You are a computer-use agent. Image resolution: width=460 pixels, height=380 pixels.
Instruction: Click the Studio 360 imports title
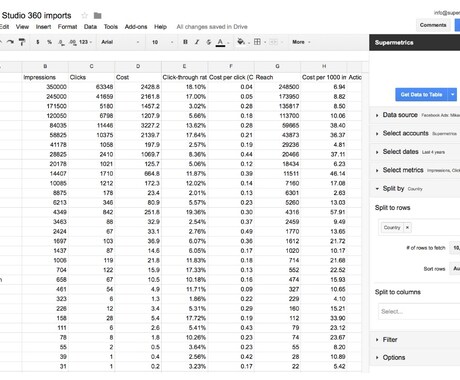pos(36,15)
